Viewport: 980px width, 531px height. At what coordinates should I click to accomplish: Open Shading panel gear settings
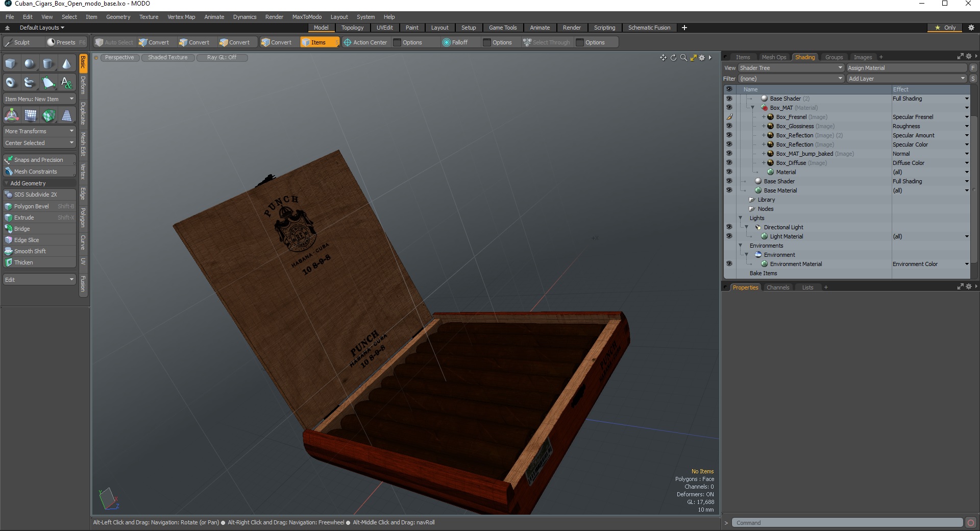(968, 57)
